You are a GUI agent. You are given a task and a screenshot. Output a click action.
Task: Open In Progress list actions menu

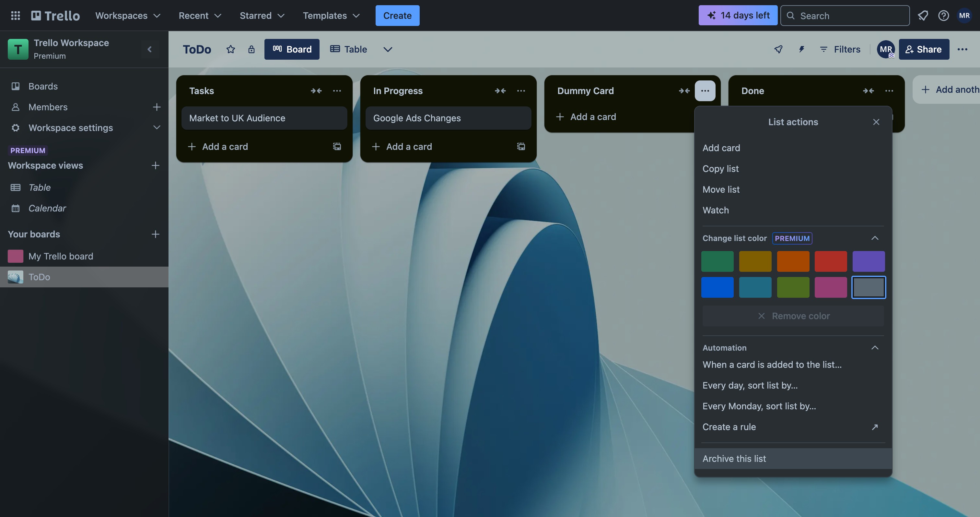521,90
